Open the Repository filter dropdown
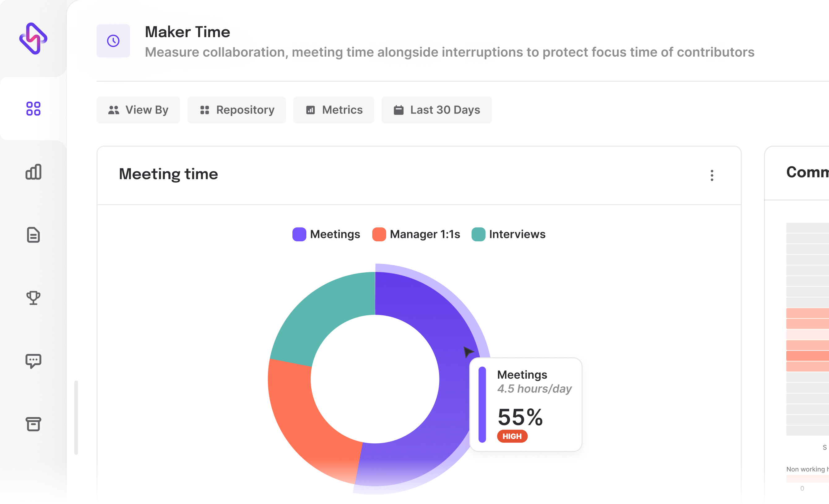The height and width of the screenshot is (504, 829). [x=236, y=110]
